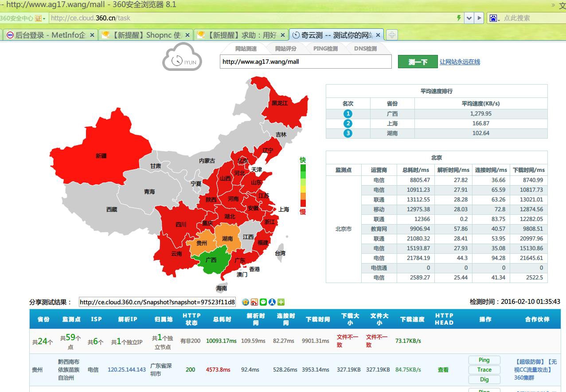Select the PING检测 tab
Viewport: 566px width, 392px height.
point(325,49)
